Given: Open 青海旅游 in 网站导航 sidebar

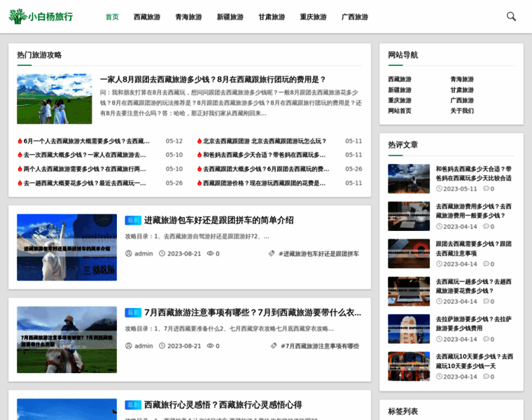Looking at the screenshot, I should 462,79.
